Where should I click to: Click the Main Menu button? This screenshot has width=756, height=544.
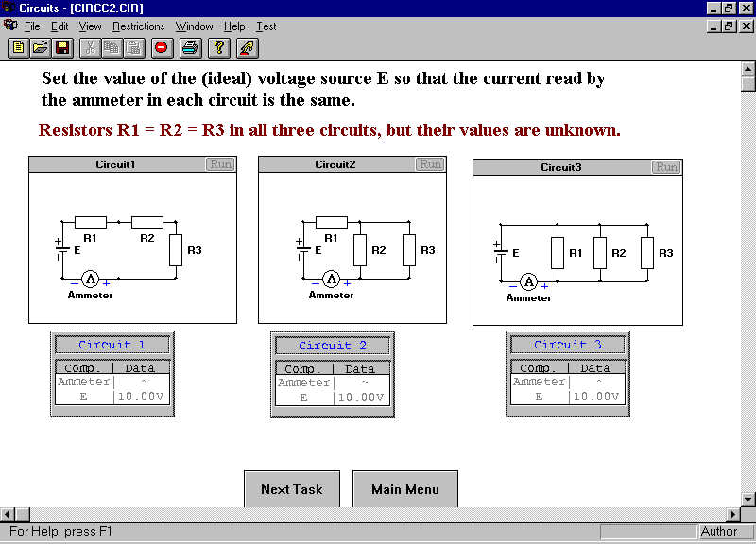pos(405,489)
